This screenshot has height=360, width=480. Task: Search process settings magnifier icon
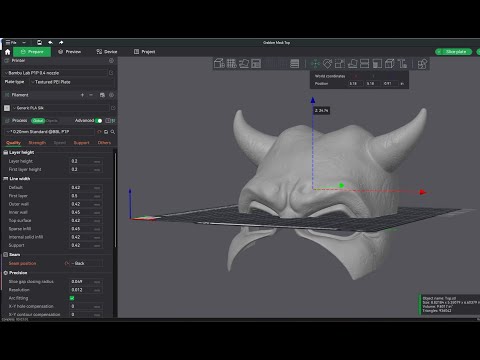click(x=113, y=132)
